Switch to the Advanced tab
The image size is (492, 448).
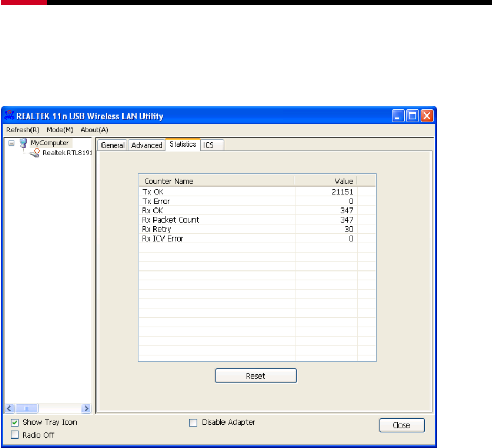coord(147,145)
